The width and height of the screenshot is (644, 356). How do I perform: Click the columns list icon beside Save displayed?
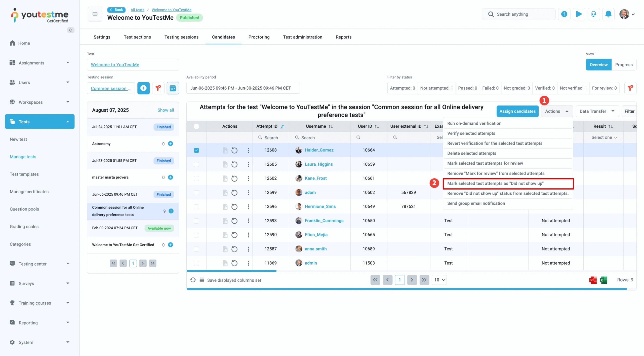(x=202, y=280)
